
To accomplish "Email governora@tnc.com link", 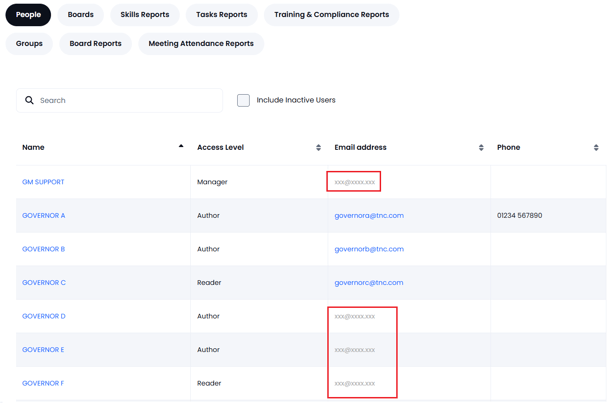I will coord(369,216).
